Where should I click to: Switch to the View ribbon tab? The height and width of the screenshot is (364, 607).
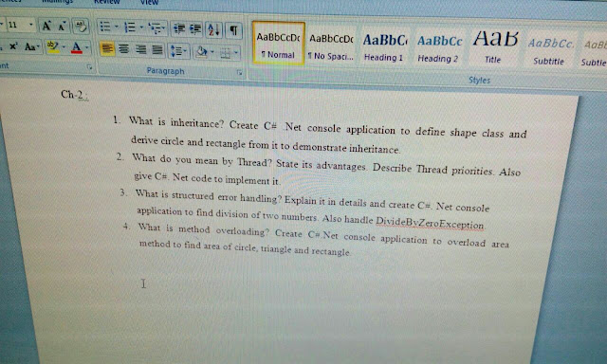pyautogui.click(x=150, y=2)
